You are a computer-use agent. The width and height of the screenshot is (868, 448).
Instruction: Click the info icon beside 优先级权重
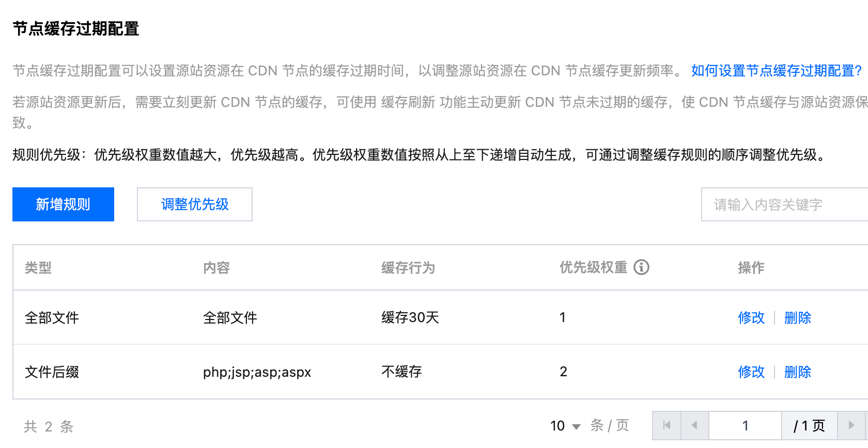(x=641, y=267)
